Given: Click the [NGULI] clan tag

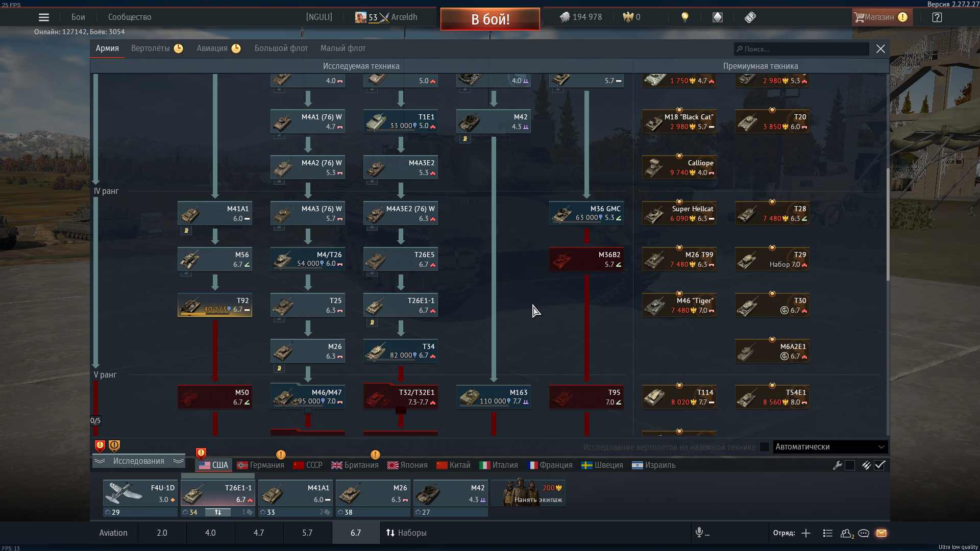Looking at the screenshot, I should pyautogui.click(x=319, y=17).
